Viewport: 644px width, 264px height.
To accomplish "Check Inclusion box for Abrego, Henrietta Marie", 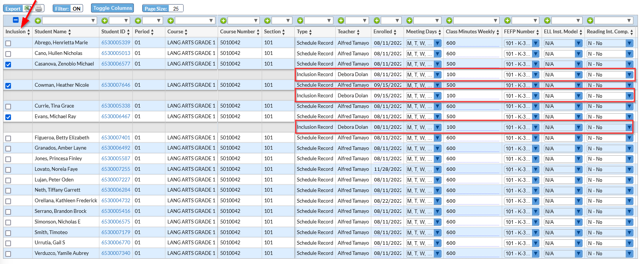I will pyautogui.click(x=8, y=43).
